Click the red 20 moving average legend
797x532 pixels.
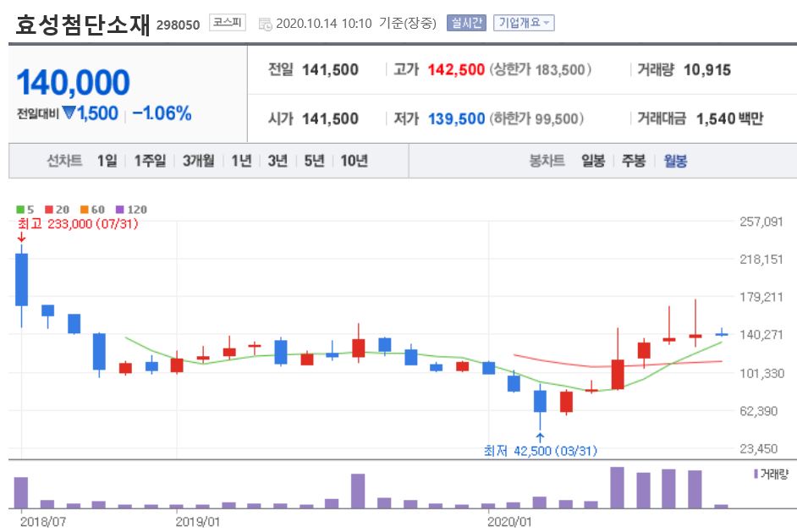click(57, 210)
